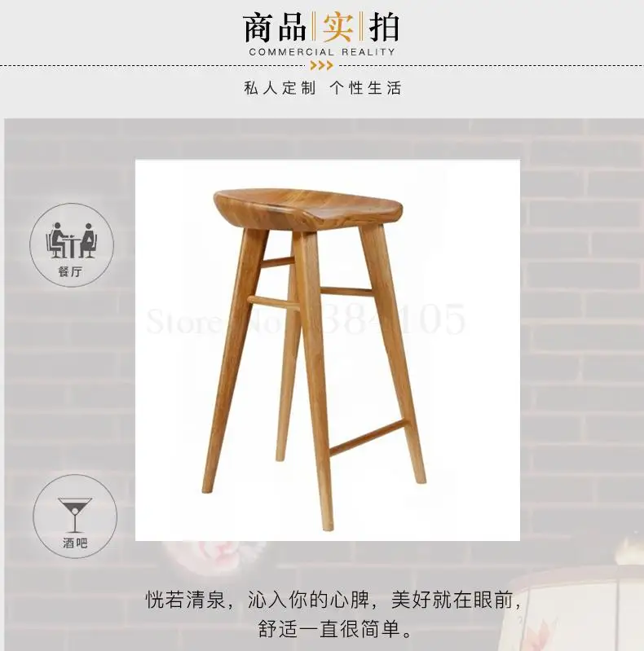Click the 品 character in heading
Image resolution: width=644 pixels, height=651 pixels.
[293, 28]
